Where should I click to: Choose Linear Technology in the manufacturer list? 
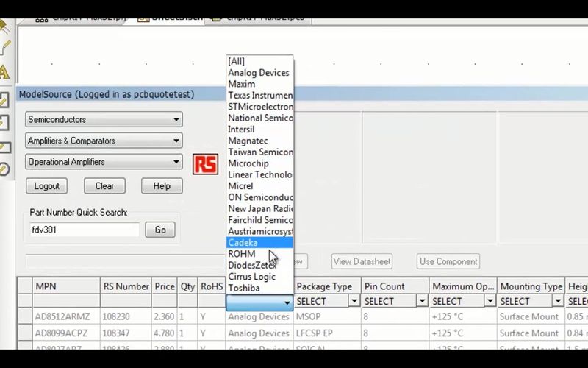coord(259,174)
